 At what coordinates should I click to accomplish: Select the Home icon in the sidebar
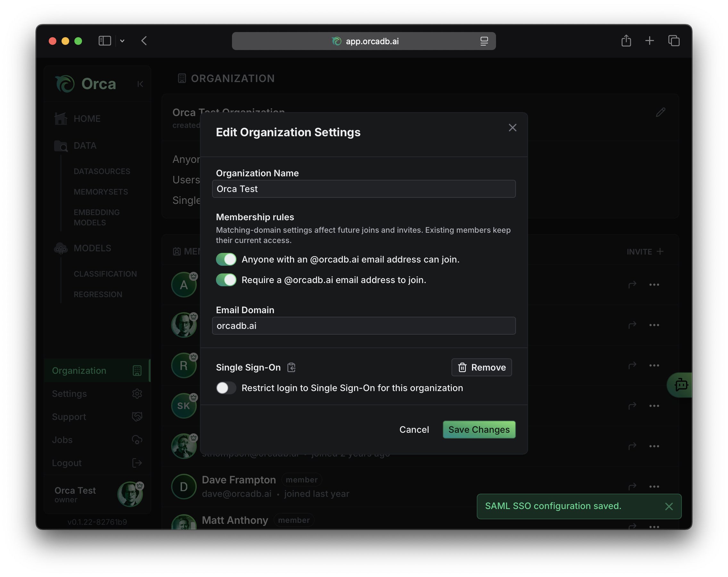(61, 119)
